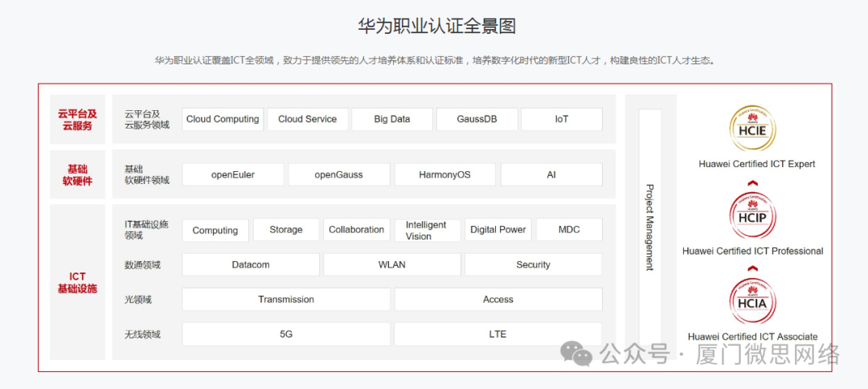868x389 pixels.
Task: Click the 数通领域 row label
Action: pos(143,265)
